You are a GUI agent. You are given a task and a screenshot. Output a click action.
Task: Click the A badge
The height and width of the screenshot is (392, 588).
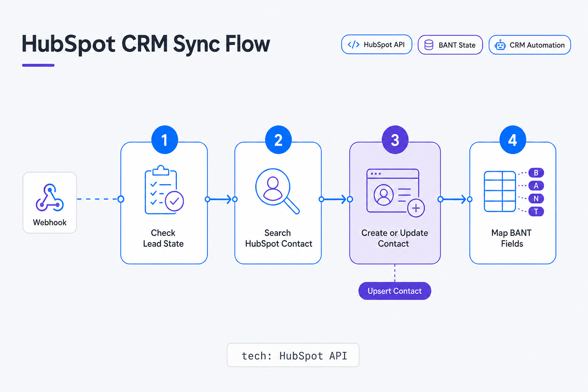click(x=536, y=186)
